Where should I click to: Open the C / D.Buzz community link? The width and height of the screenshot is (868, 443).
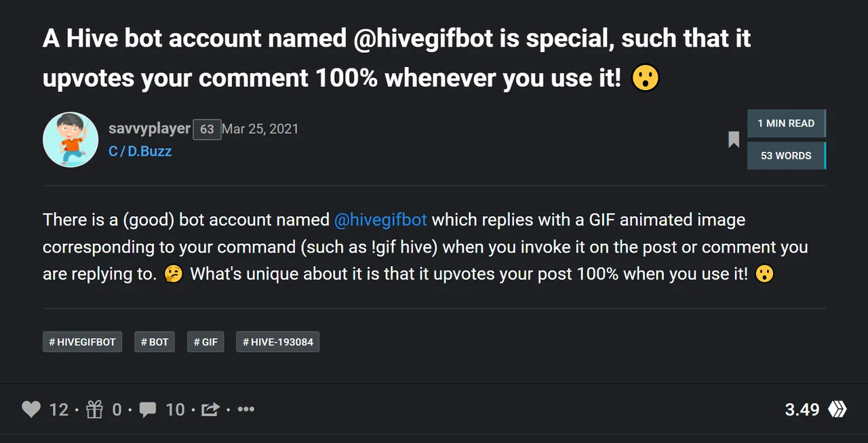140,151
